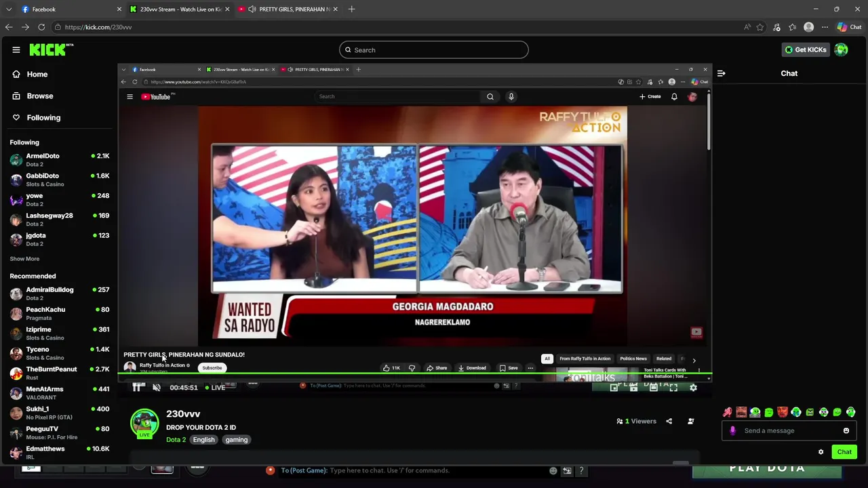Open Edmatthews' recommended channel
The height and width of the screenshot is (488, 868).
pos(60,452)
